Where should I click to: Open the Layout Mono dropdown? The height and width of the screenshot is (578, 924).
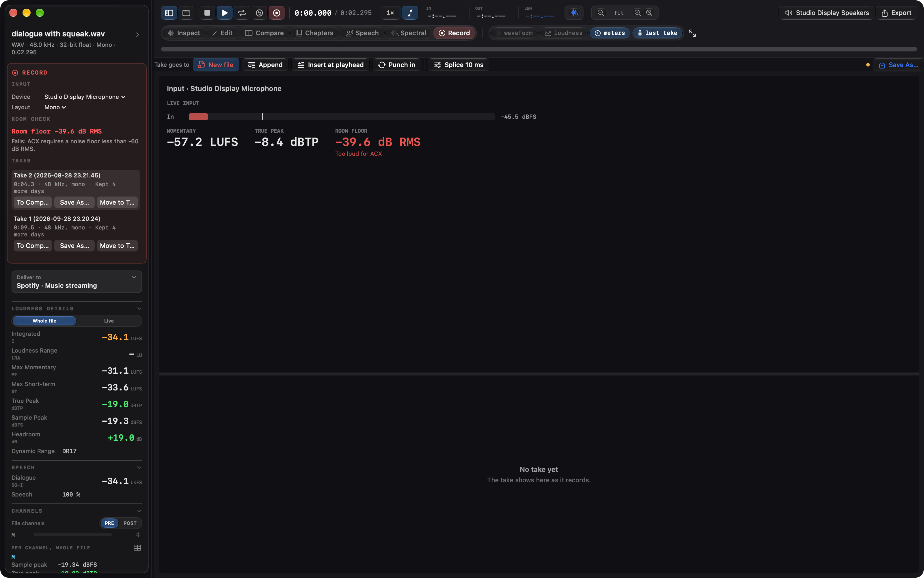(x=55, y=108)
